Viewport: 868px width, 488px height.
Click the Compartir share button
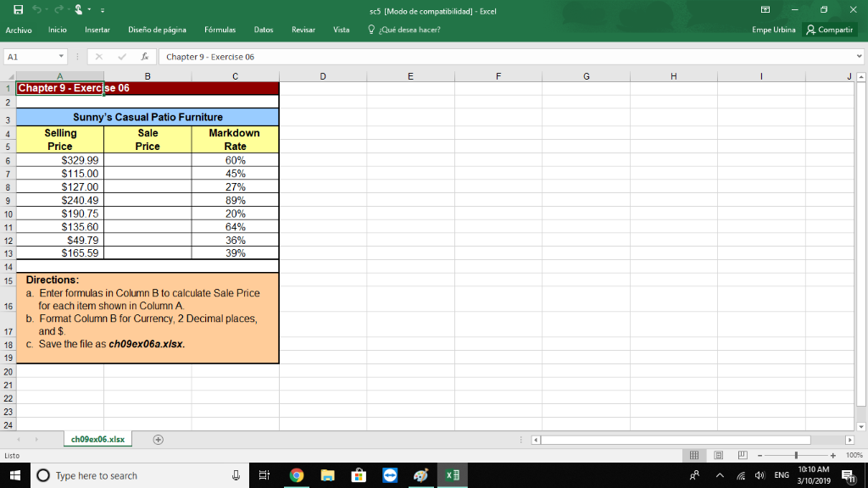(x=829, y=30)
